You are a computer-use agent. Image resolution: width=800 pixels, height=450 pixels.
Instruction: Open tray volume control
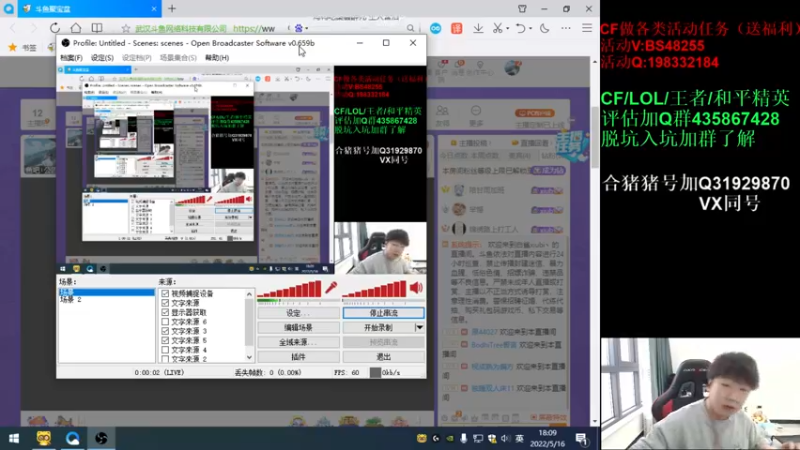[505, 438]
